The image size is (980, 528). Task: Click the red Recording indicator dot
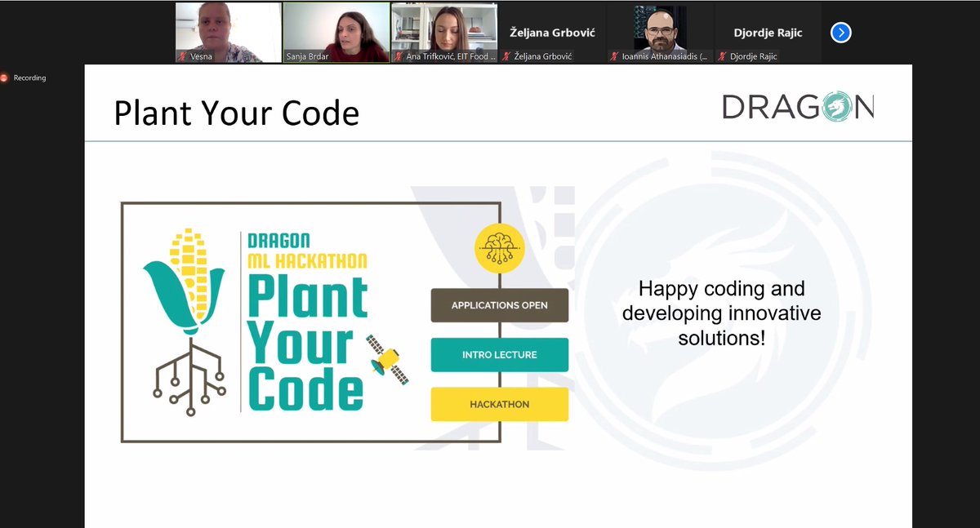(4, 78)
